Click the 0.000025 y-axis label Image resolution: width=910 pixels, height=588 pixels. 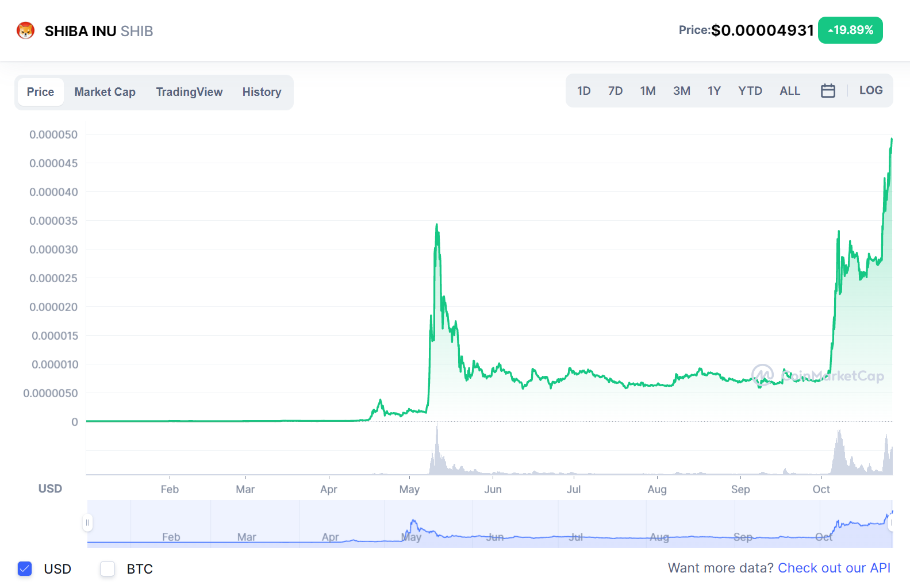tap(53, 278)
